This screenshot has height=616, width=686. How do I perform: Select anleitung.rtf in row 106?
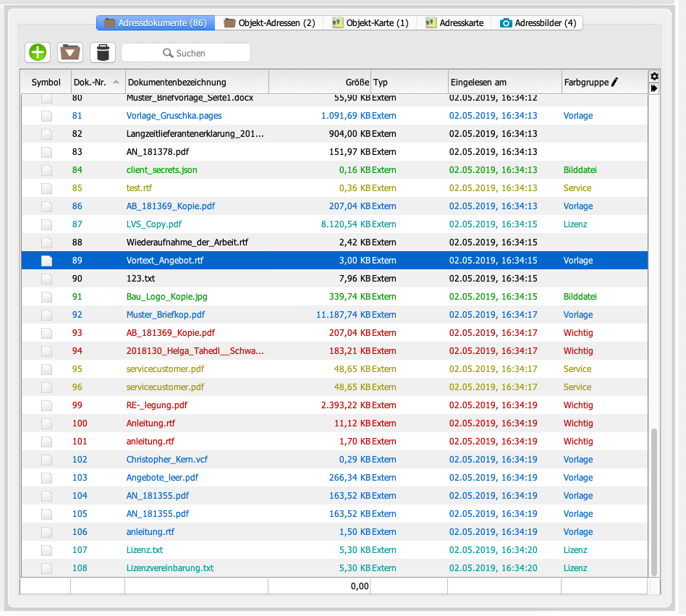point(151,532)
